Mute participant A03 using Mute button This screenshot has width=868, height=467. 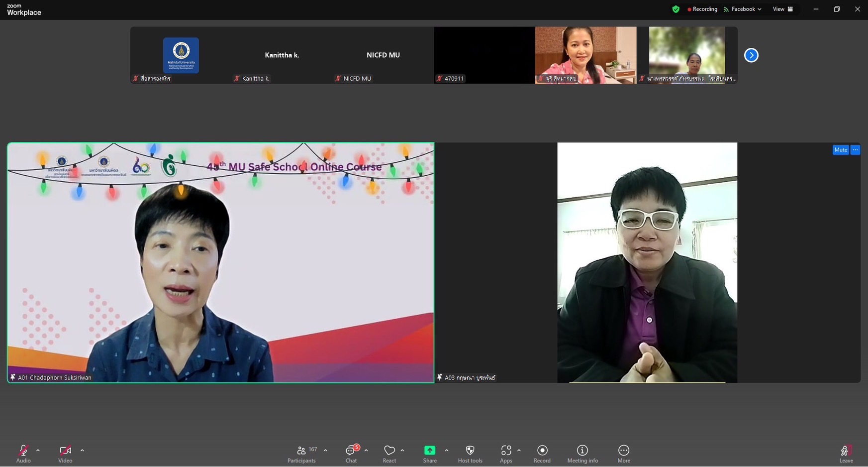840,150
